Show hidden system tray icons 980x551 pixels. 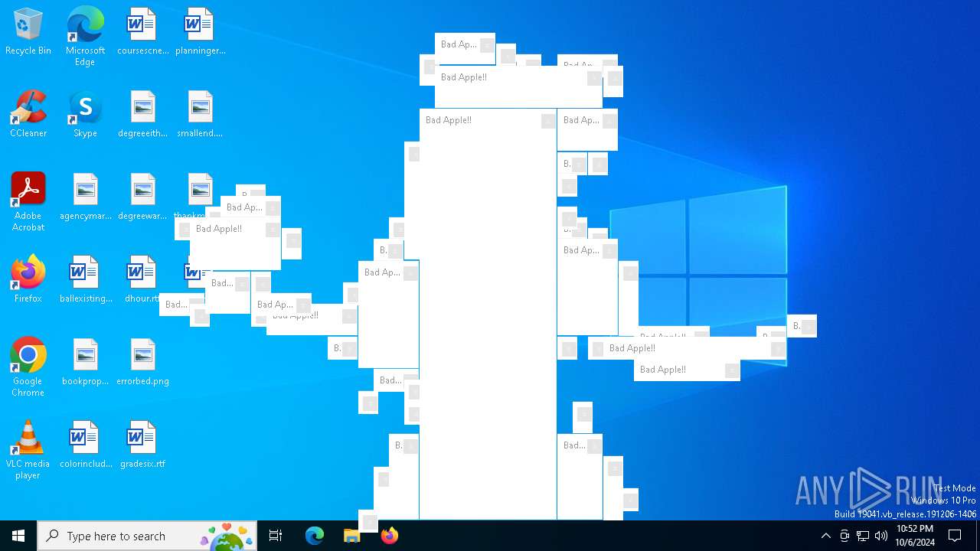[x=825, y=536]
